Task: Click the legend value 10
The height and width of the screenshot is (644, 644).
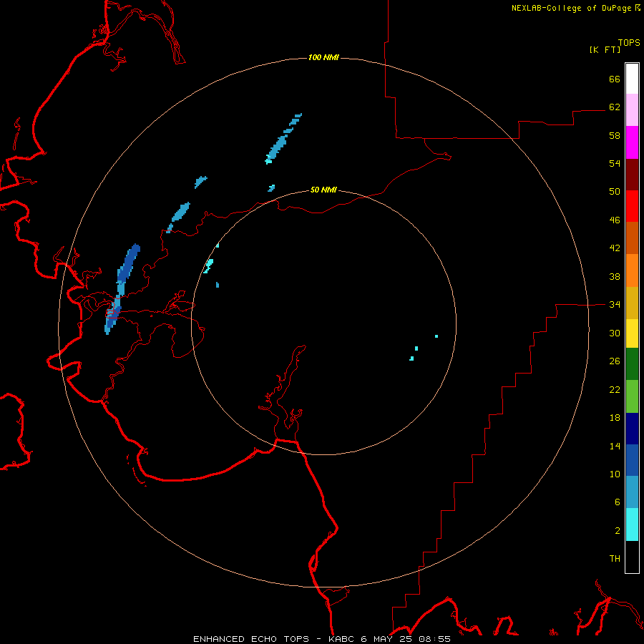Action: pyautogui.click(x=615, y=474)
